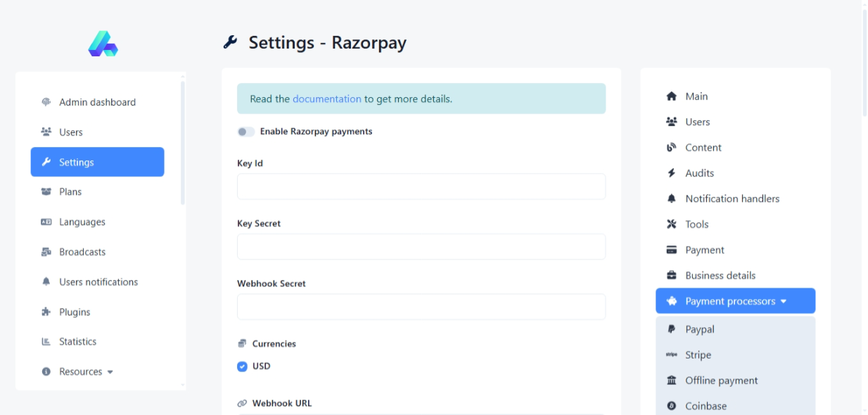
Task: Click the Coinbase icon in the submenu
Action: pyautogui.click(x=671, y=406)
